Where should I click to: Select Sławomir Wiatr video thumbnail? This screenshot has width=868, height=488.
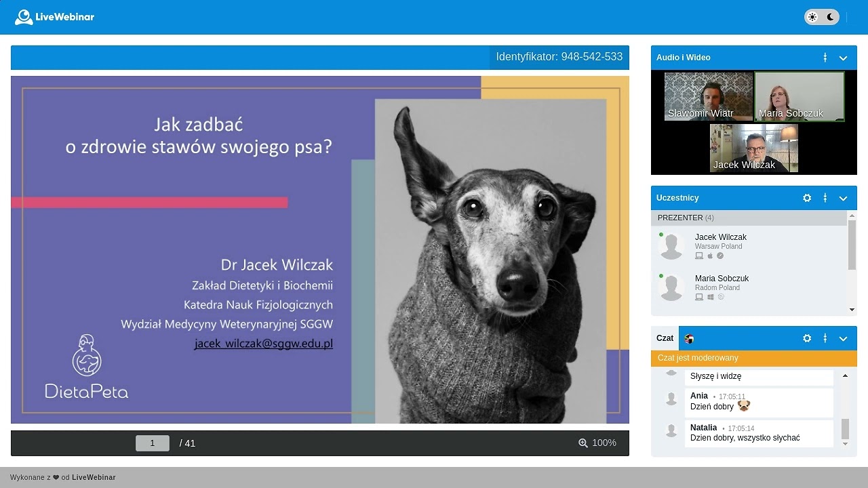coord(709,96)
